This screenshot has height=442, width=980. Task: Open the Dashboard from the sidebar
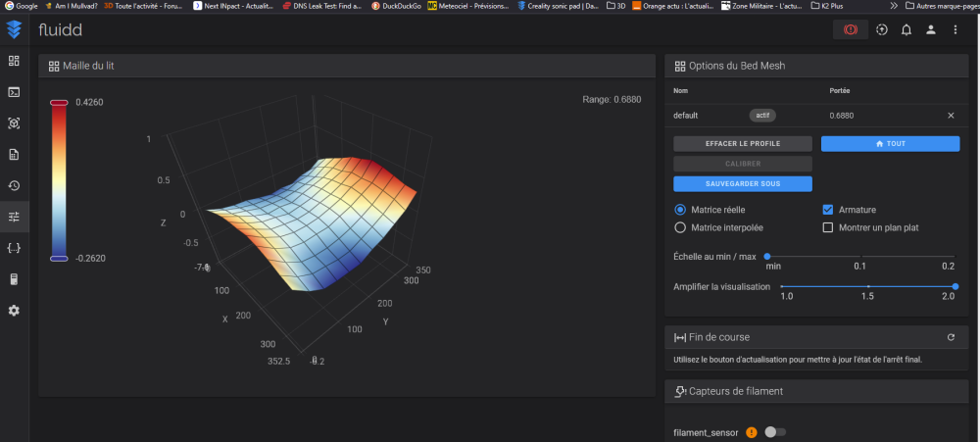[14, 61]
